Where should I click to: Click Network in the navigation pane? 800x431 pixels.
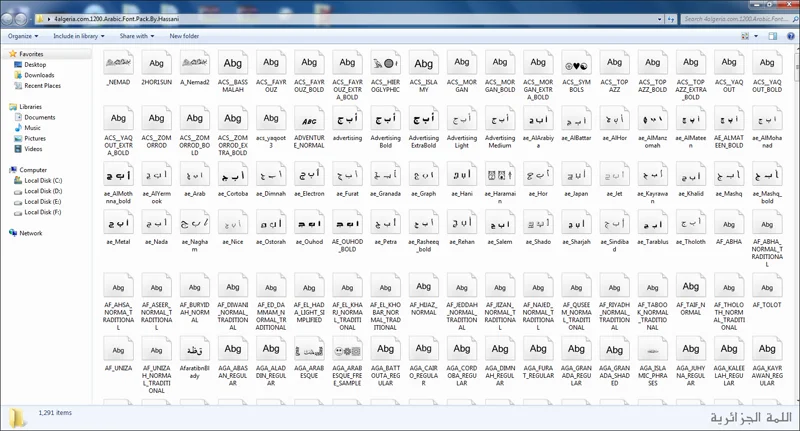coord(31,233)
